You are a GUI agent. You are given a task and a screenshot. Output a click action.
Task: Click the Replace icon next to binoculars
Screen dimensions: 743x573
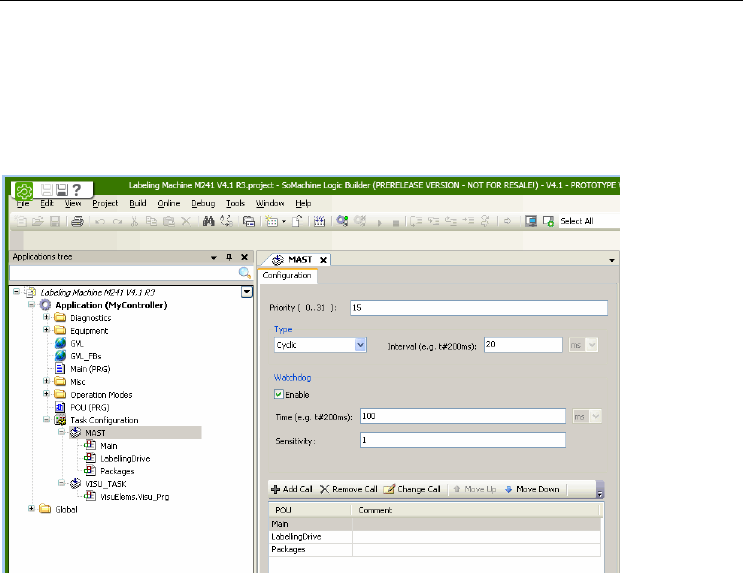(227, 221)
